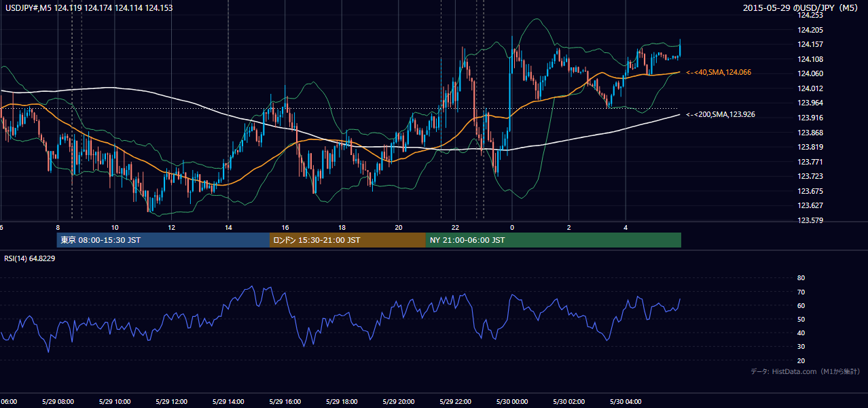Click price axis value 123.964
868x408 pixels.
tap(810, 103)
